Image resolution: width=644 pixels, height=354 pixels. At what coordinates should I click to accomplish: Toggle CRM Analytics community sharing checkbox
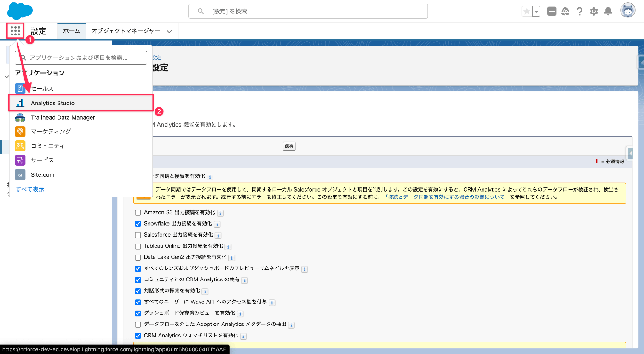pos(138,280)
